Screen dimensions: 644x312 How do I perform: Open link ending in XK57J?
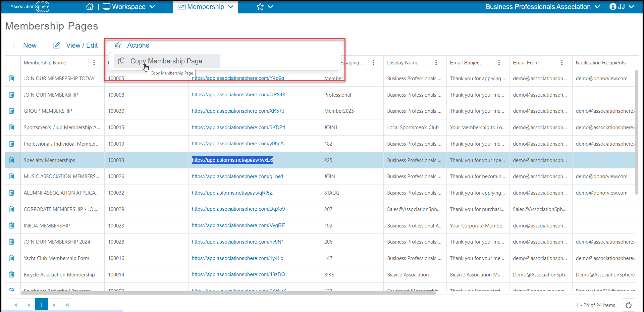[x=238, y=111]
